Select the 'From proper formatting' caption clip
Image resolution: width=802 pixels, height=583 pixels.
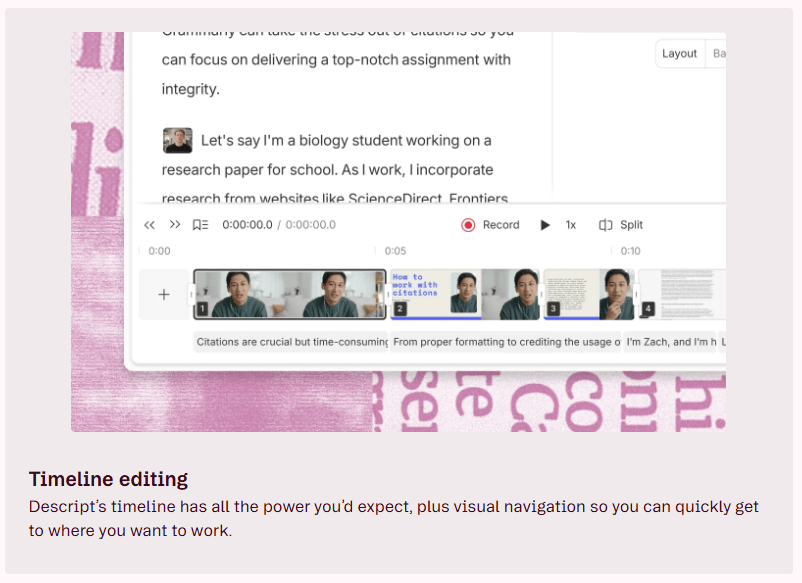(x=506, y=342)
